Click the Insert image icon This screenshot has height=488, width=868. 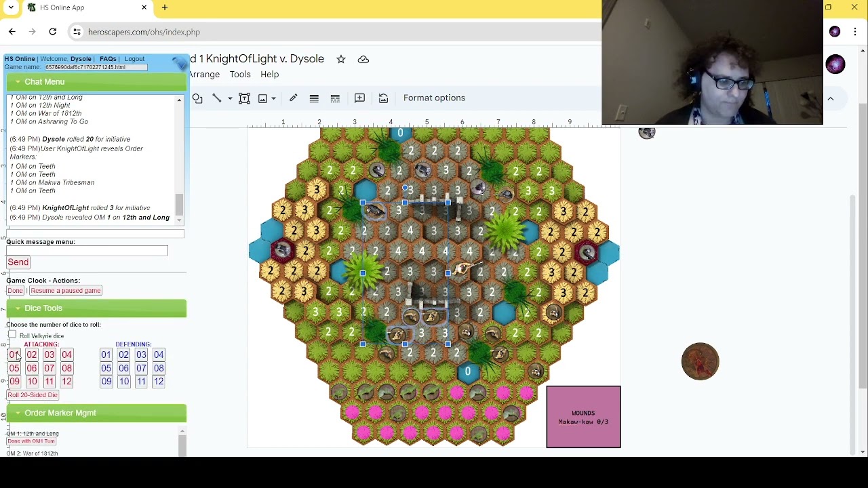pyautogui.click(x=263, y=98)
